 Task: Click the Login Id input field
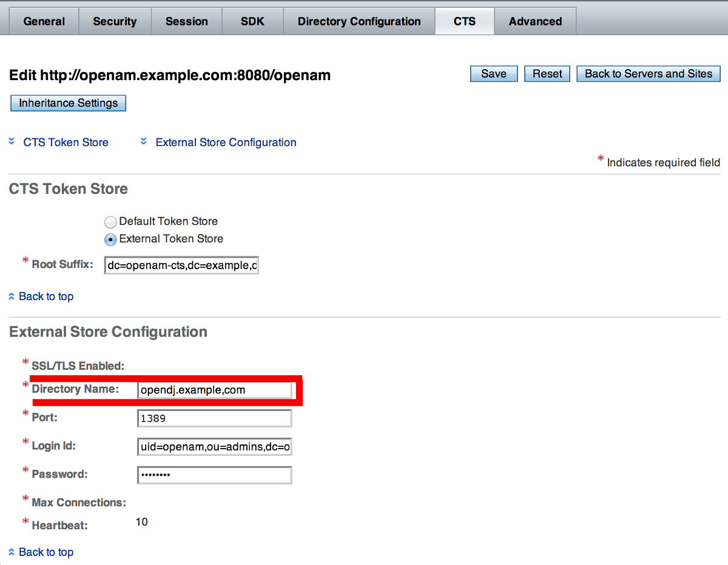point(215,447)
